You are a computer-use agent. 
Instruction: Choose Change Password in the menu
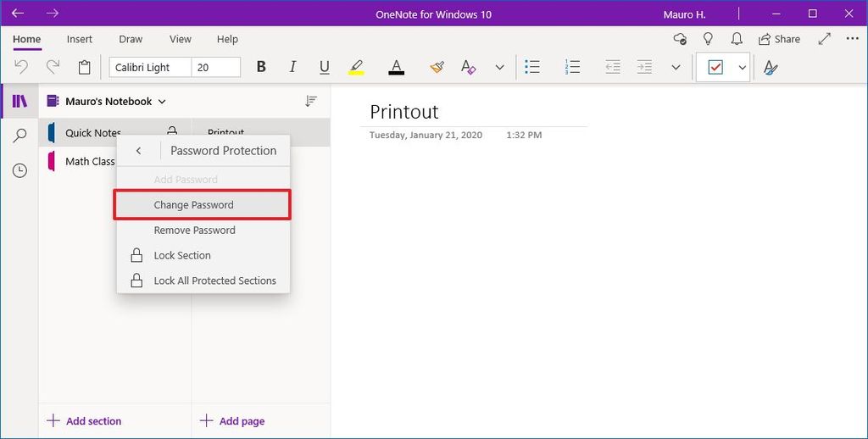click(203, 205)
